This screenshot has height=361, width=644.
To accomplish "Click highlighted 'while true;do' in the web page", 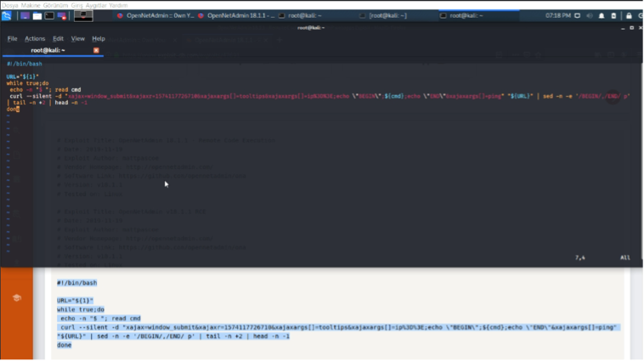I will (81, 310).
